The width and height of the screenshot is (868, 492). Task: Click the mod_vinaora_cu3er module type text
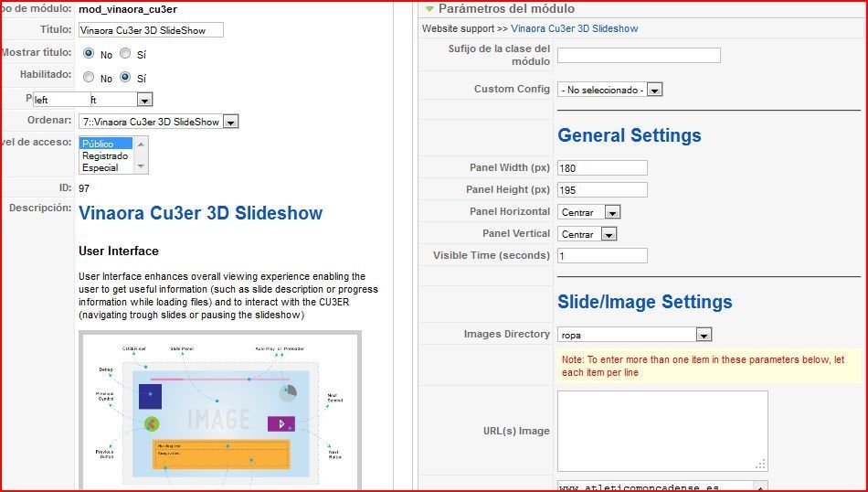pos(128,9)
